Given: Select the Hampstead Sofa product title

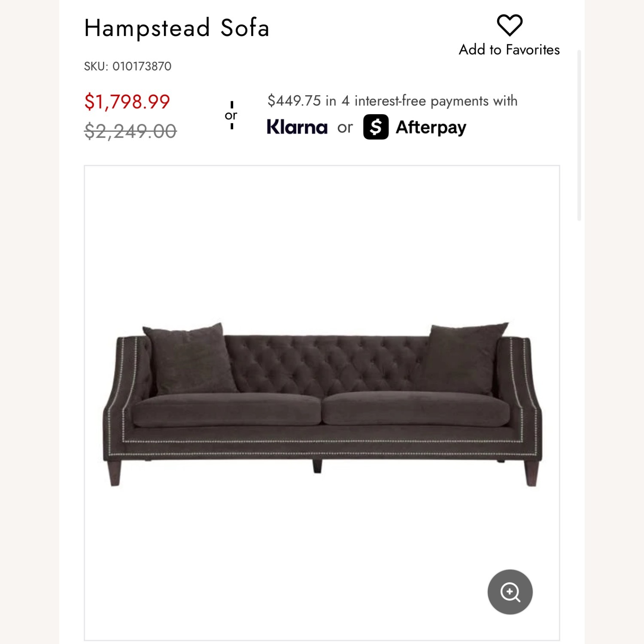Looking at the screenshot, I should click(x=176, y=28).
